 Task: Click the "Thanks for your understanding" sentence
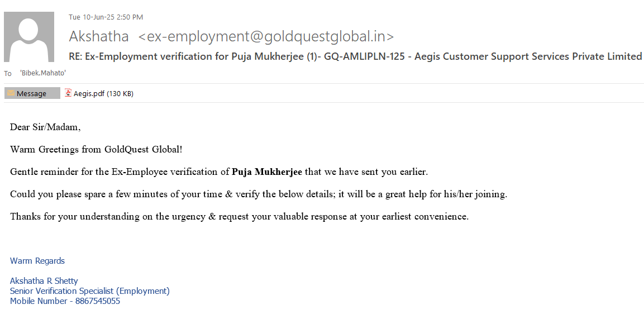tap(239, 217)
